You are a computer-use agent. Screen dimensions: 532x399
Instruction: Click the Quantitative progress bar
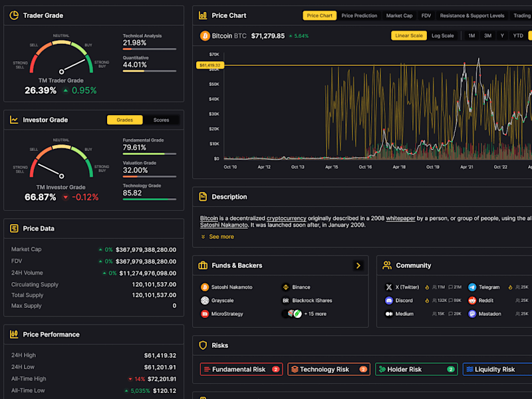149,71
